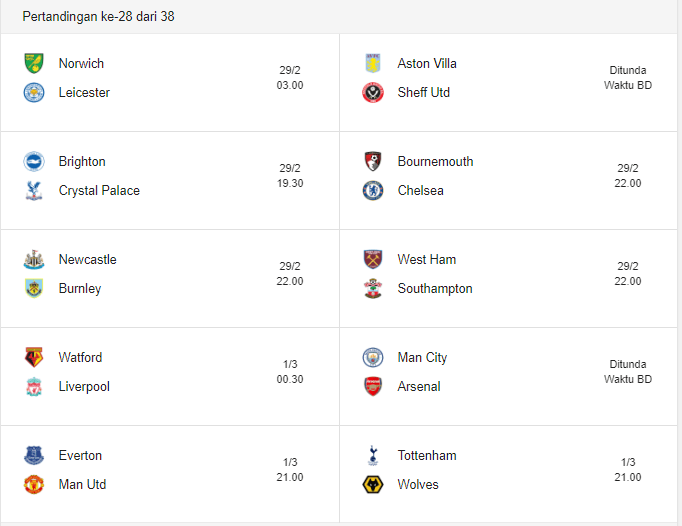Open the Brighton team link

(82, 162)
